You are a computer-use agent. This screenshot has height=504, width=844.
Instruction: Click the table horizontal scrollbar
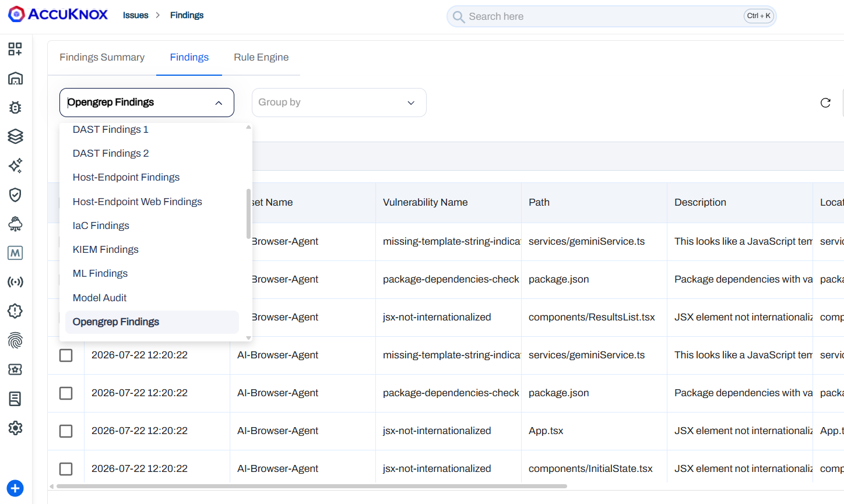point(312,486)
